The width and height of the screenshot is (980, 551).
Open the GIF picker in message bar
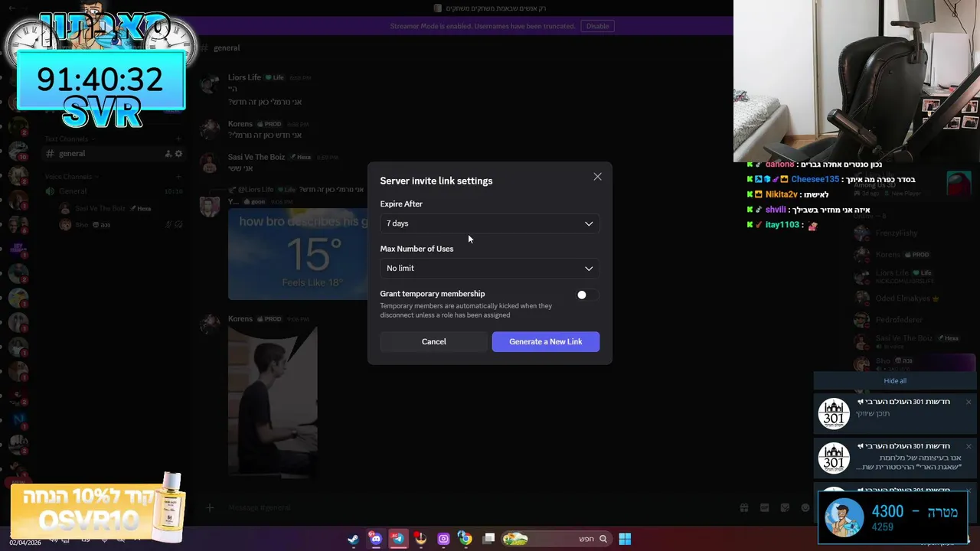pyautogui.click(x=764, y=507)
